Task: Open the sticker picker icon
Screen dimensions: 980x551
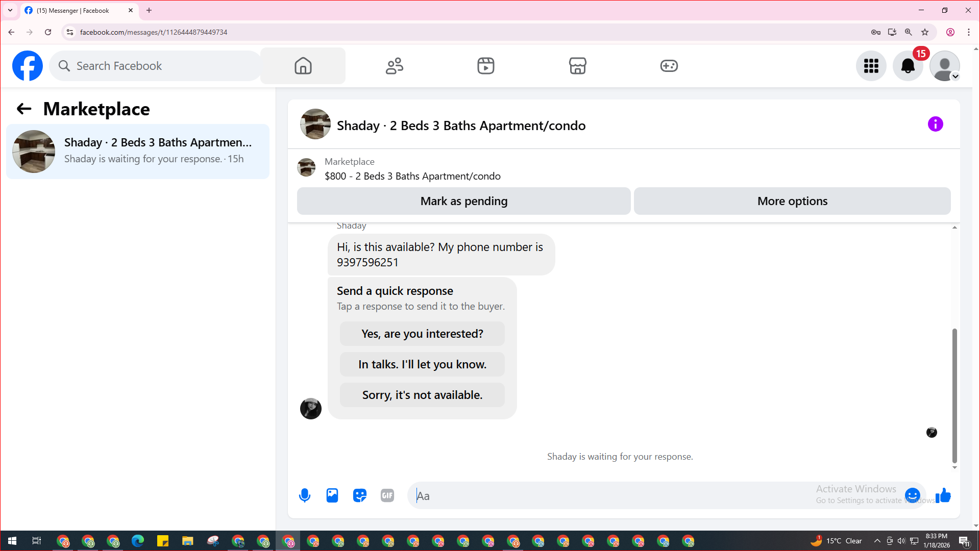Action: pos(360,495)
